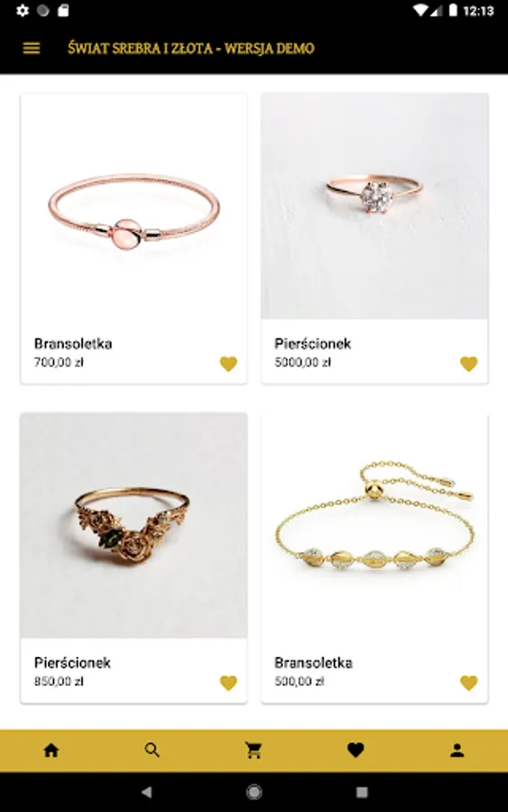Tap the Android recent apps square
Screen dimensions: 508x812
coord(362,792)
